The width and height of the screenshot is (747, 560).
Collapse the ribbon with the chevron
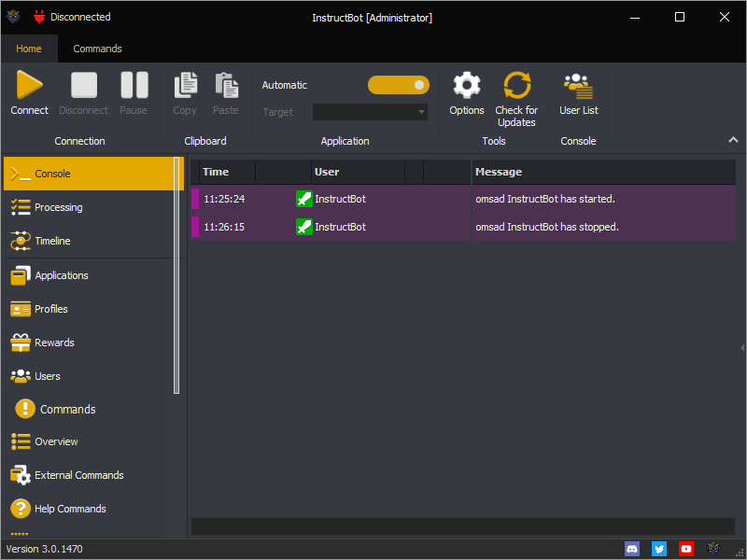coord(733,139)
